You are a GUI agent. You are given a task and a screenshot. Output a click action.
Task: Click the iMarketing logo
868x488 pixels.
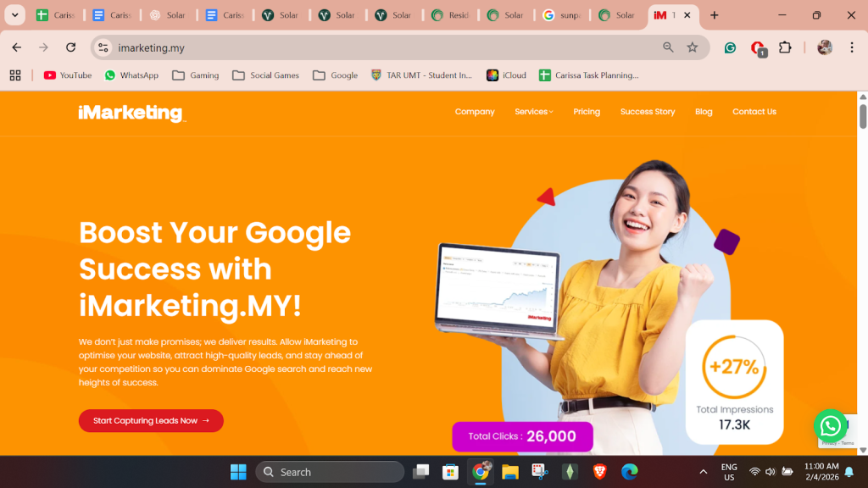131,113
